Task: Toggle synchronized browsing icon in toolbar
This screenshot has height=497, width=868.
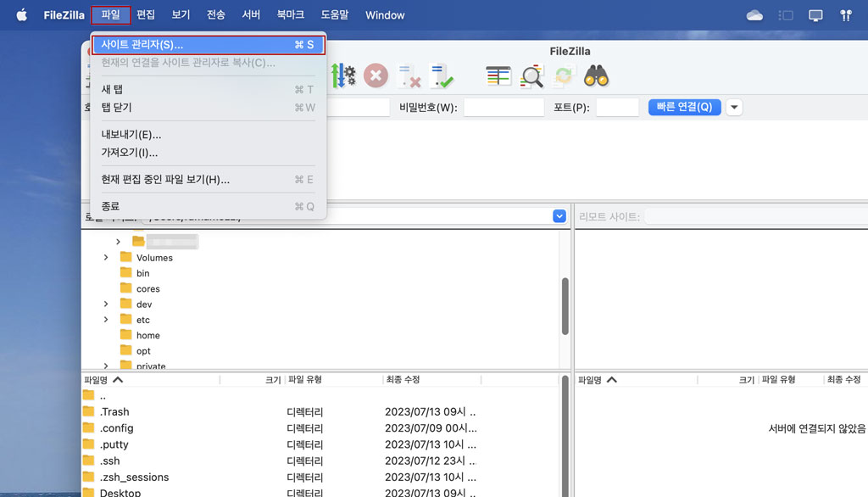Action: (564, 75)
